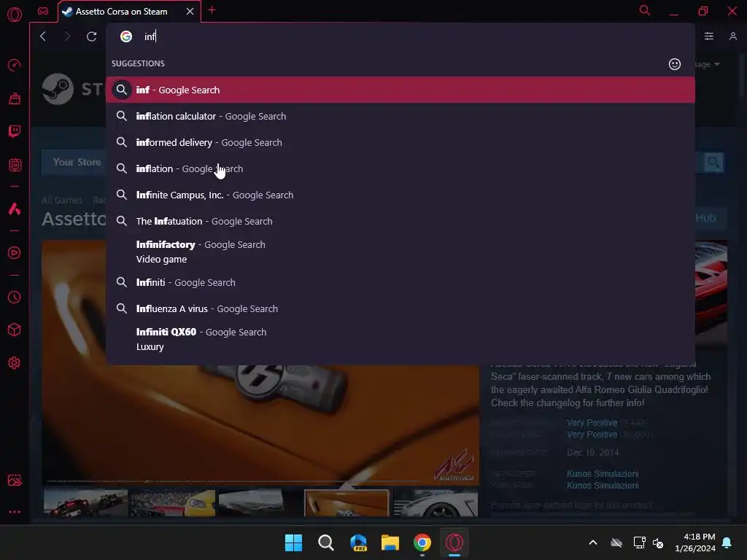
Task: Open a new tab with plus button
Action: click(x=212, y=10)
